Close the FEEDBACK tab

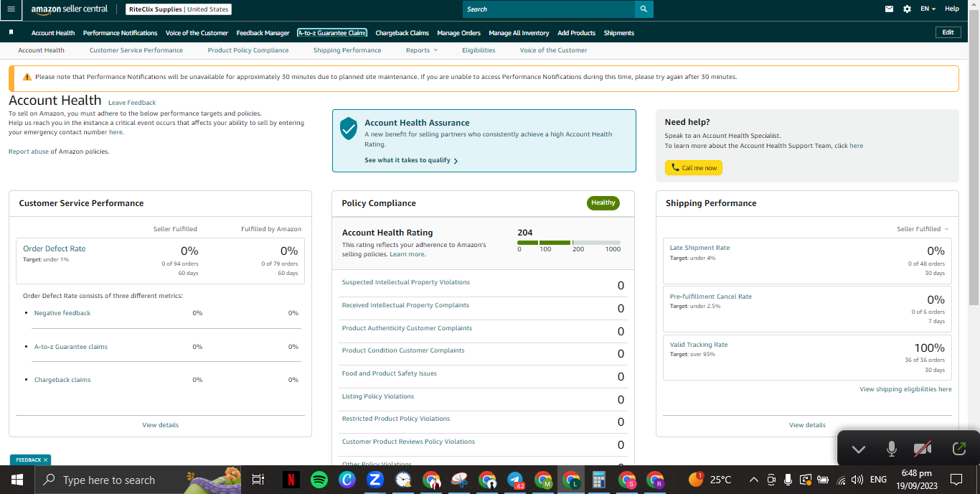click(45, 460)
